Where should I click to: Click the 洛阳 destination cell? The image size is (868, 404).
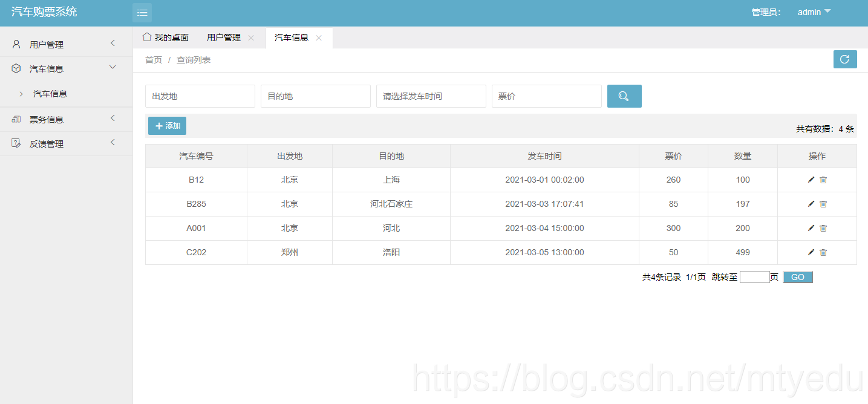[x=391, y=252]
